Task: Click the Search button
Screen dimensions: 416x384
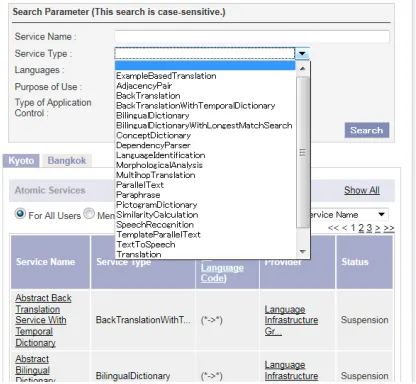Action: 367,130
